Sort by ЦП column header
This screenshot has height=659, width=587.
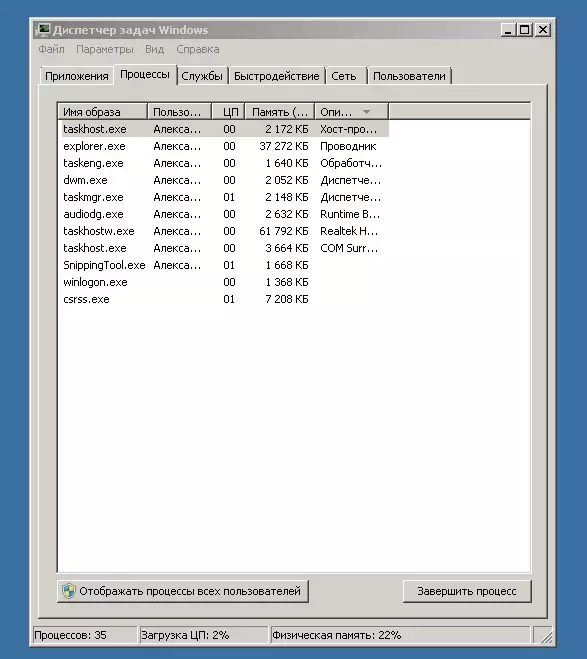pyautogui.click(x=229, y=112)
